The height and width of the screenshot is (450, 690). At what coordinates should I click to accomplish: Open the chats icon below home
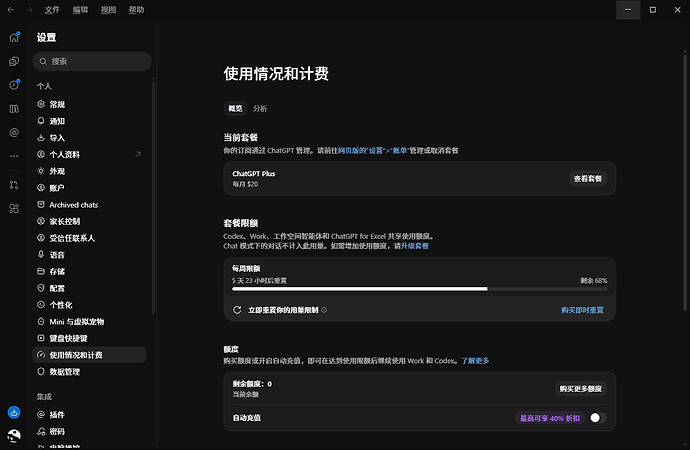click(x=14, y=61)
